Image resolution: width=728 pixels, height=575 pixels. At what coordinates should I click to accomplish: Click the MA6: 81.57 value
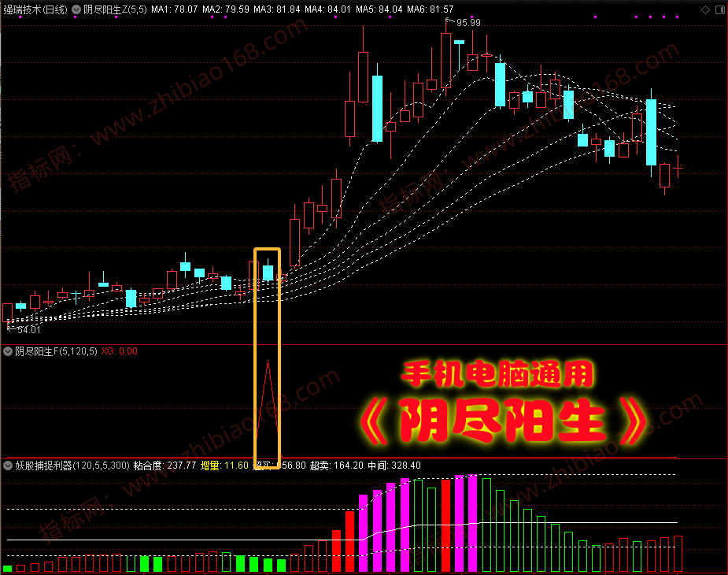click(431, 9)
